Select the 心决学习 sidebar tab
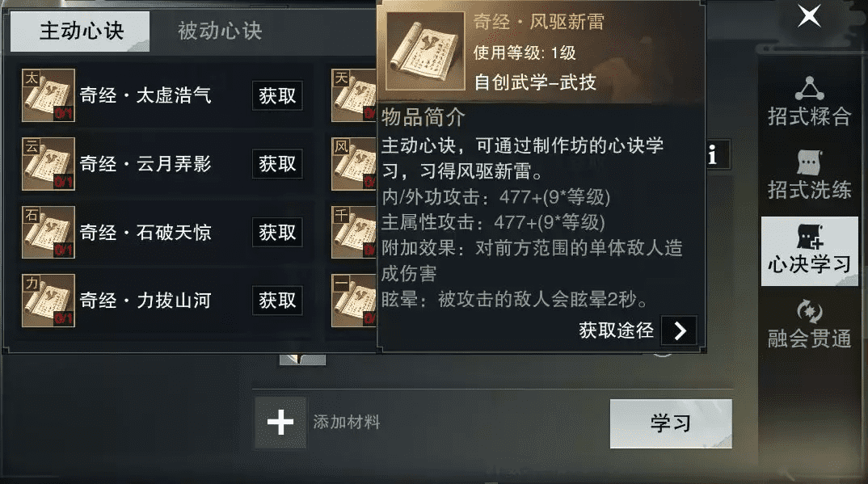Image resolution: width=868 pixels, height=484 pixels. pyautogui.click(x=809, y=251)
